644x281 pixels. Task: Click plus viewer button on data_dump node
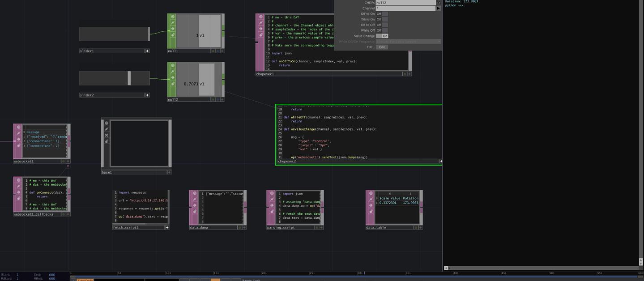244,227
